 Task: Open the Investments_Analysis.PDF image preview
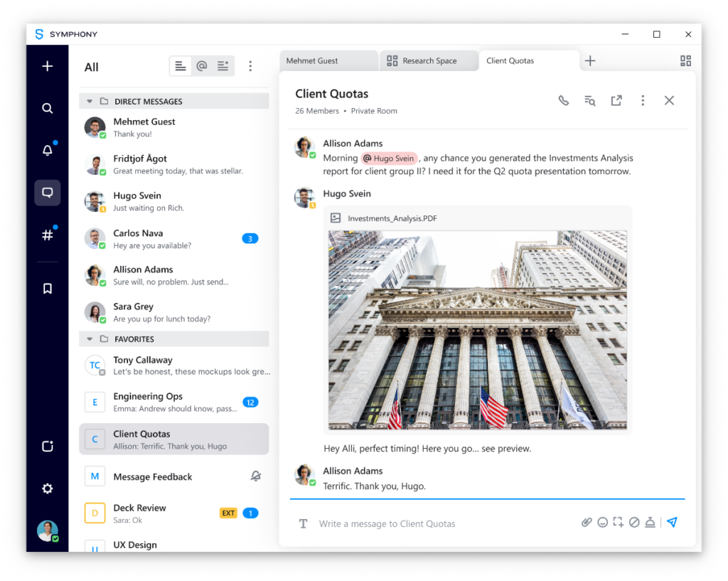[x=477, y=329]
